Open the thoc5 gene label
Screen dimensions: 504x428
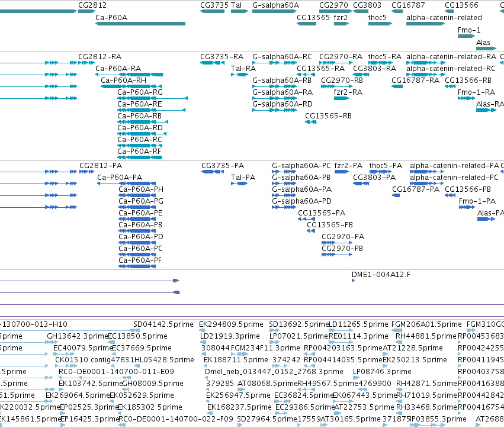(377, 17)
